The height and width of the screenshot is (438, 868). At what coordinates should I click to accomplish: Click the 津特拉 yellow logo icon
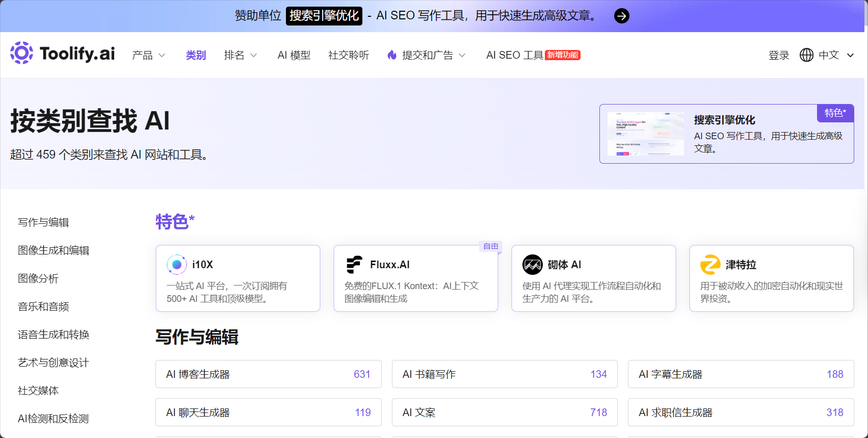pyautogui.click(x=710, y=264)
